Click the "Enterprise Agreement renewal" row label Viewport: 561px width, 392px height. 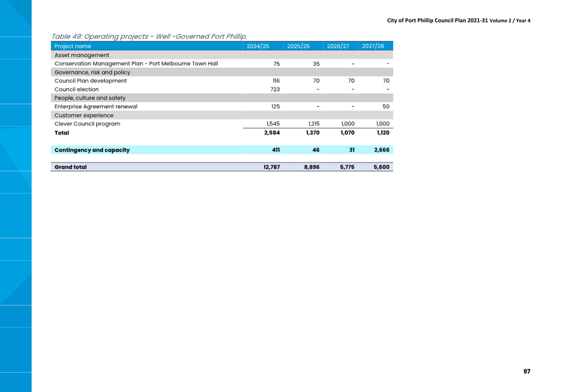pos(96,107)
